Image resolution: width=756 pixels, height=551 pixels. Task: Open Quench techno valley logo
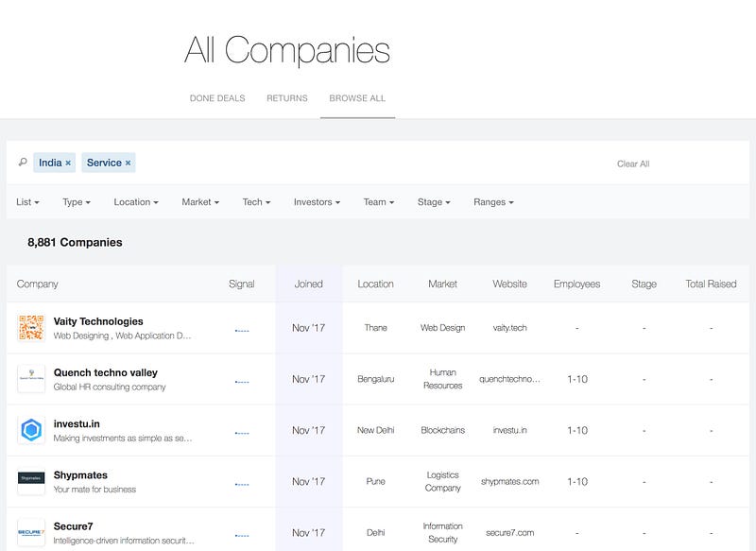tap(31, 379)
